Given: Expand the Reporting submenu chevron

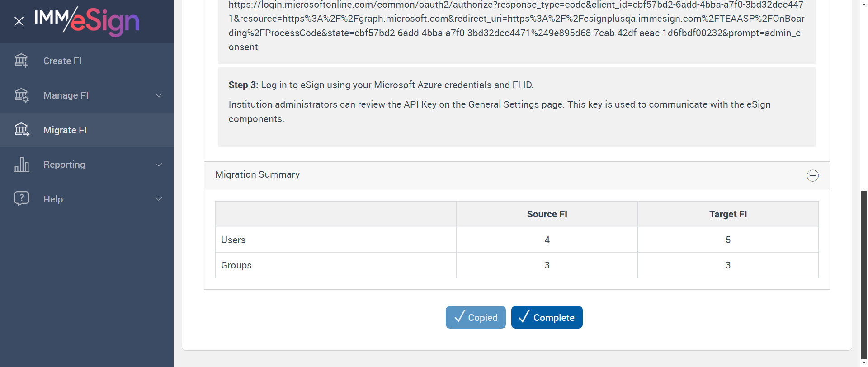Looking at the screenshot, I should (x=159, y=165).
